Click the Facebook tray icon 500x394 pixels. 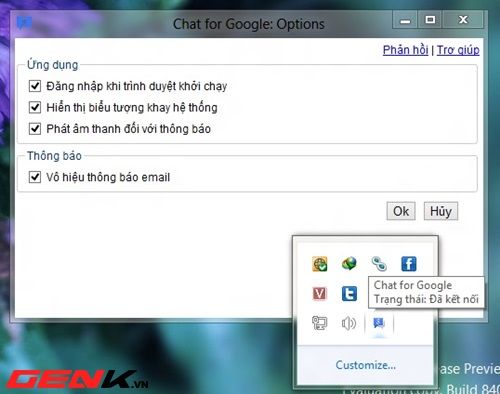coord(409,264)
